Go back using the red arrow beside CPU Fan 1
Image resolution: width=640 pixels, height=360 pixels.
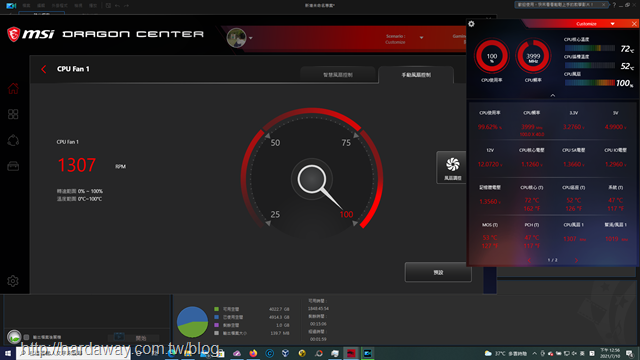pyautogui.click(x=44, y=69)
